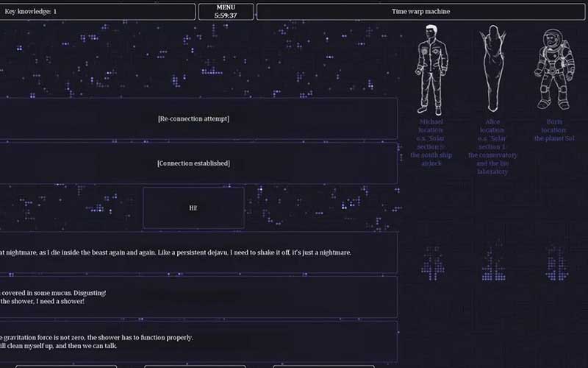The image size is (588, 368).
Task: Select Alice's character figure
Action: (x=492, y=68)
